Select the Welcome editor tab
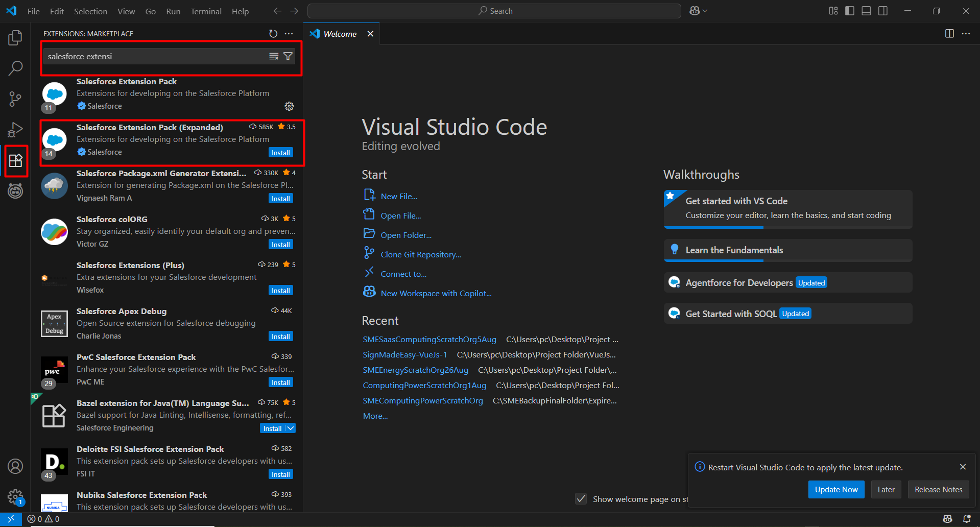 340,34
